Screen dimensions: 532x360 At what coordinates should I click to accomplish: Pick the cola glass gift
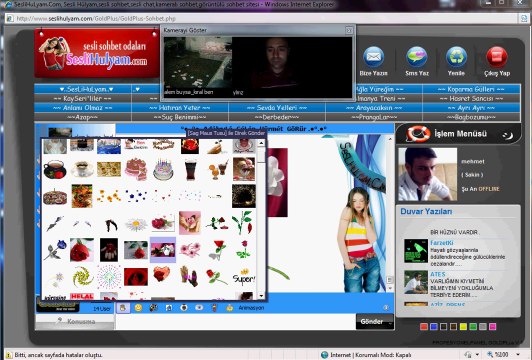pos(191,169)
